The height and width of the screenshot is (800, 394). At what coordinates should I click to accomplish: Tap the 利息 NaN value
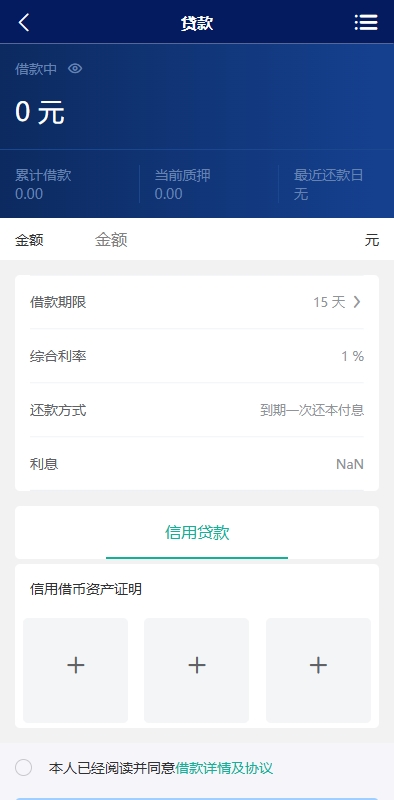coord(350,464)
